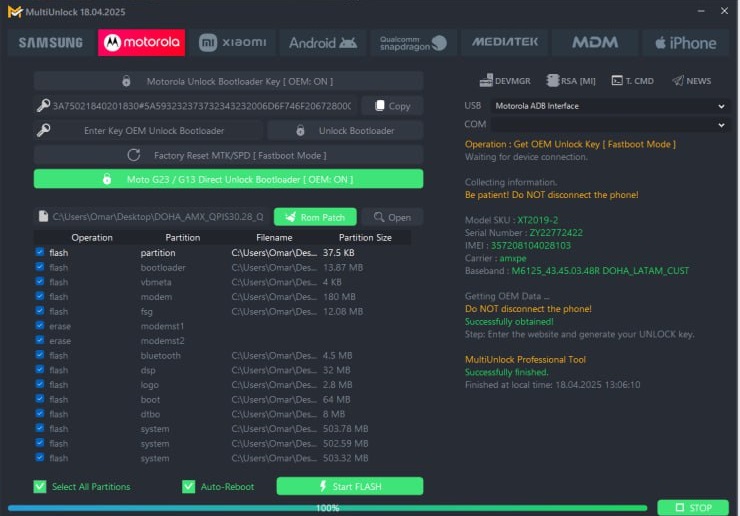Open the Samsung brand tab

pos(51,42)
